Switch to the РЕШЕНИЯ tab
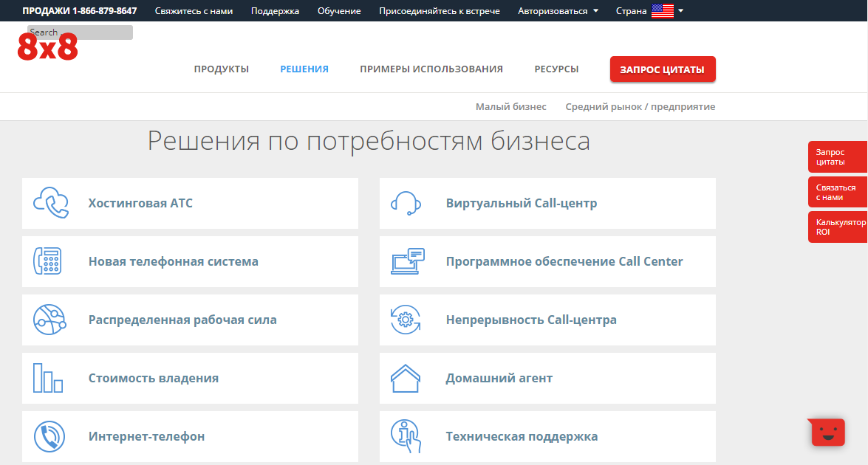The image size is (868, 465). click(x=304, y=68)
